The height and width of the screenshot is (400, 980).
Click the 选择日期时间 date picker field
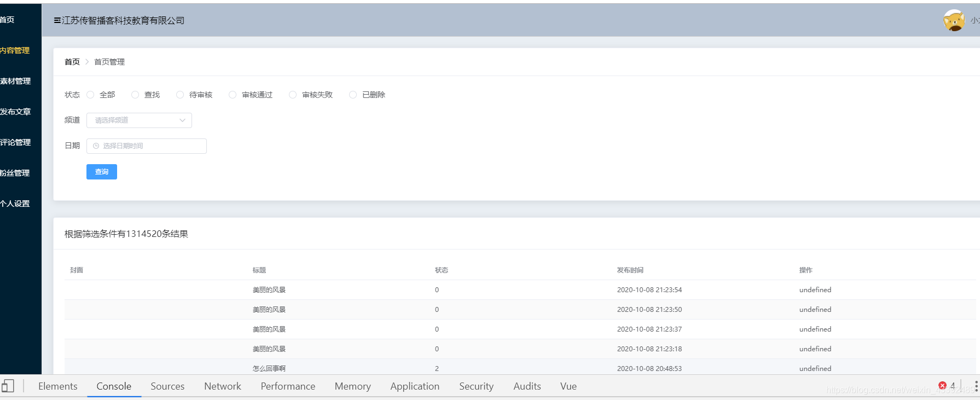pyautogui.click(x=147, y=146)
